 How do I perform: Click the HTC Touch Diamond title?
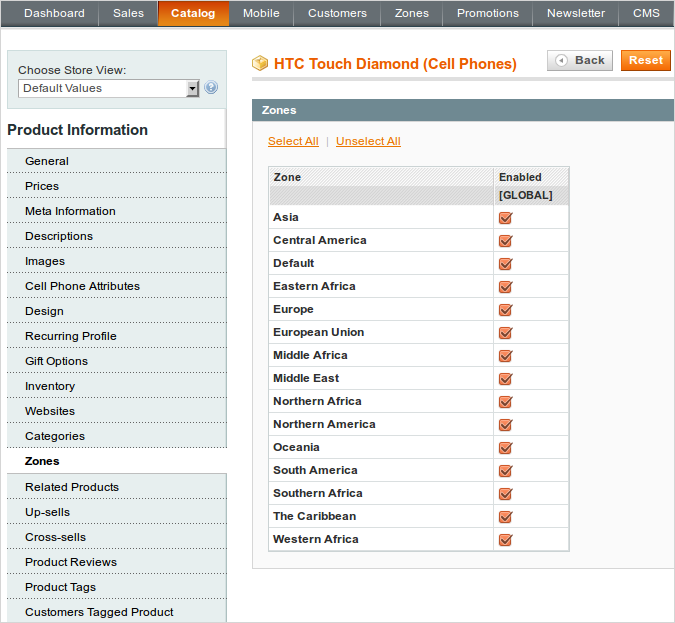click(x=395, y=64)
